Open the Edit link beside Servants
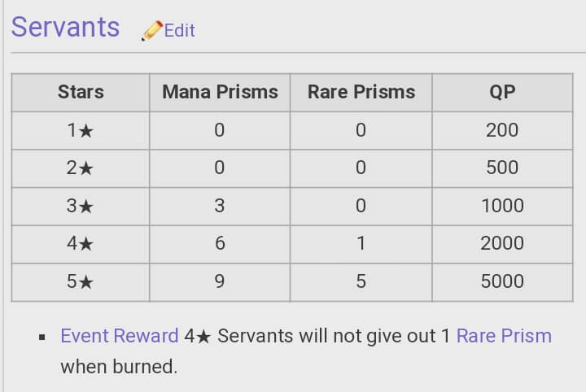Viewport: 586px width, 392px height. pos(179,31)
